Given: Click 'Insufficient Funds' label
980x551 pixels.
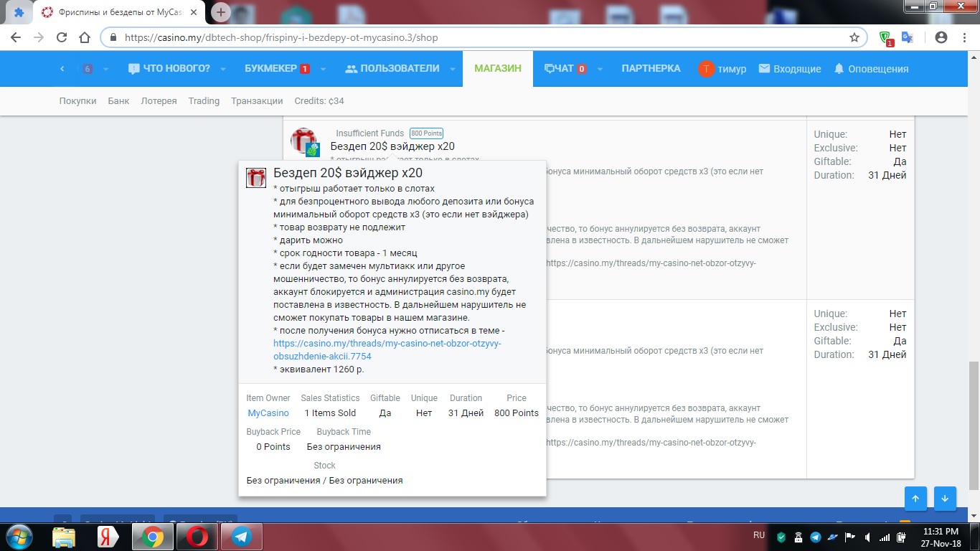Looking at the screenshot, I should click(x=369, y=133).
